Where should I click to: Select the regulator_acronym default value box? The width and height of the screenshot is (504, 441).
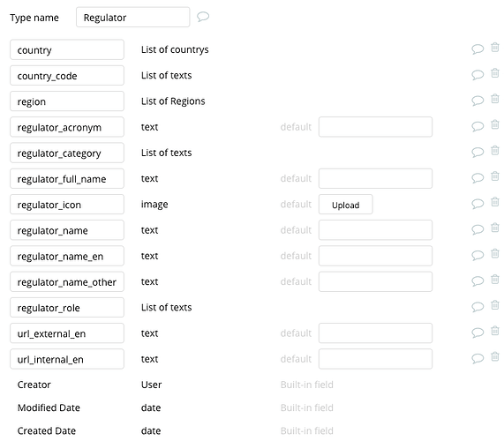coord(375,127)
